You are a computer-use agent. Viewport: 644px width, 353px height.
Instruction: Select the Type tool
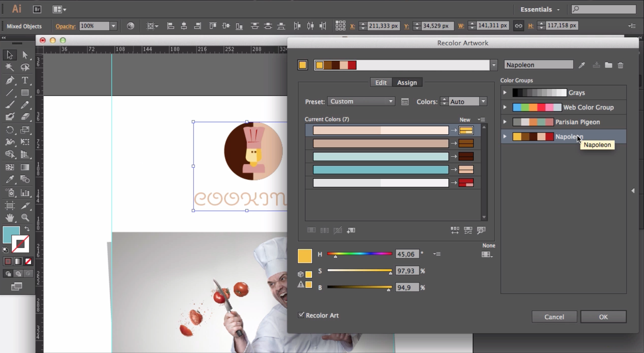[25, 80]
